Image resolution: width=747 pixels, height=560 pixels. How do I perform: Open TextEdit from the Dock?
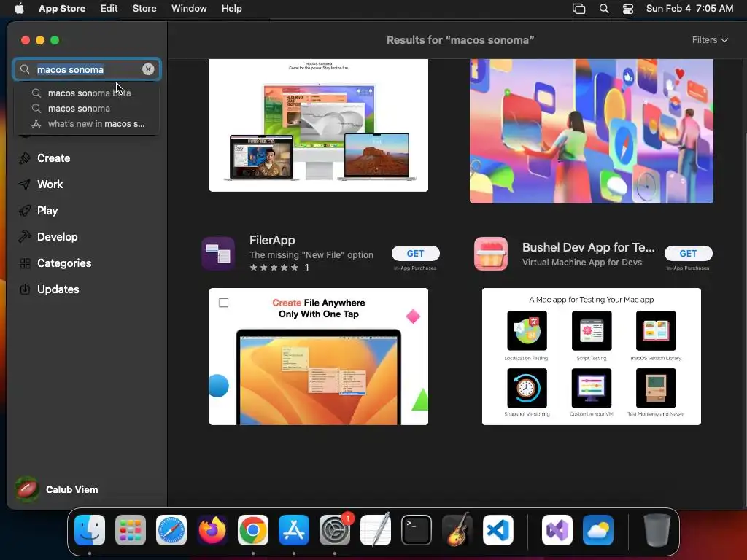(376, 530)
